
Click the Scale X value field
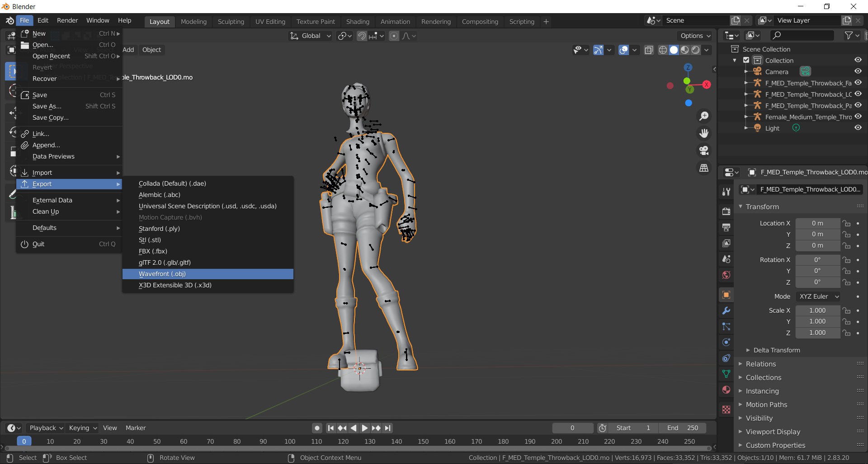point(817,310)
